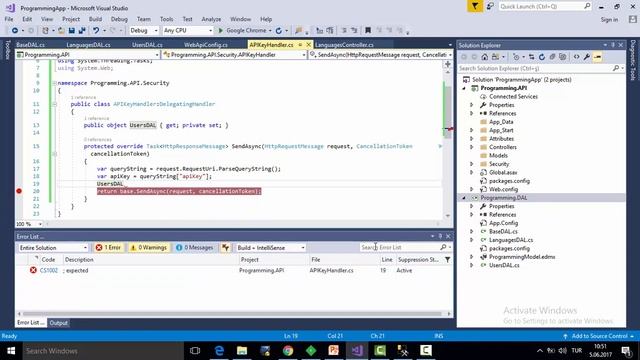
Task: Expand the ProgrammingModel.edmx node
Action: pos(471,257)
